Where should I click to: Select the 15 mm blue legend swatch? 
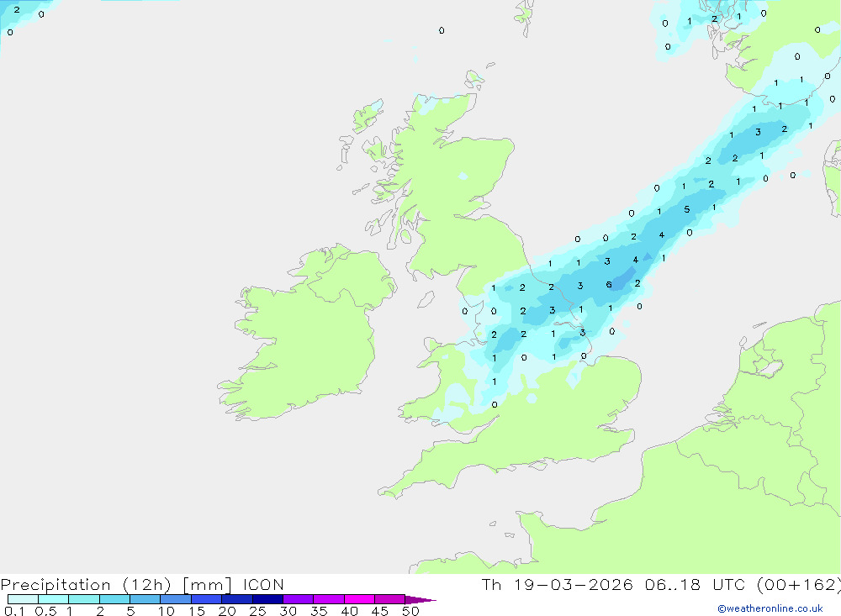coord(206,599)
